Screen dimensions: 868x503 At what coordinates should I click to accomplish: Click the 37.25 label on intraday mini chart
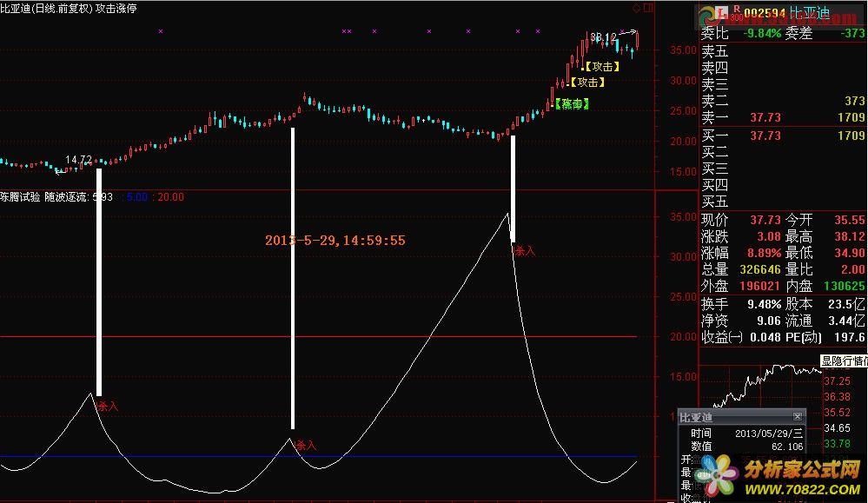pyautogui.click(x=837, y=381)
